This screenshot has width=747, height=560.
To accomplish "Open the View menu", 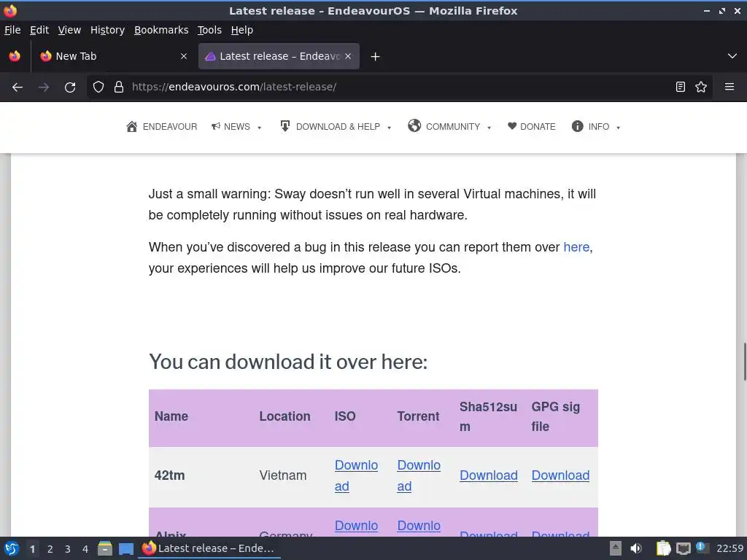I will point(69,30).
